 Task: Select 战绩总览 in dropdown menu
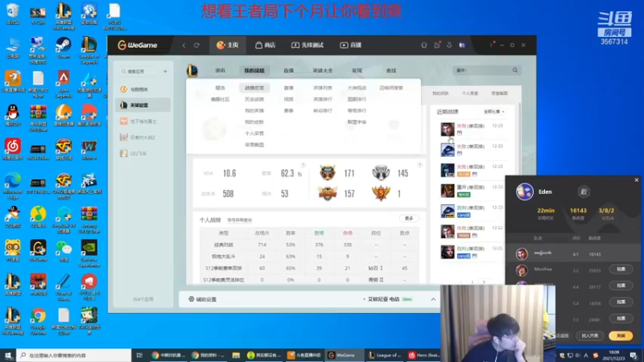[x=254, y=88]
